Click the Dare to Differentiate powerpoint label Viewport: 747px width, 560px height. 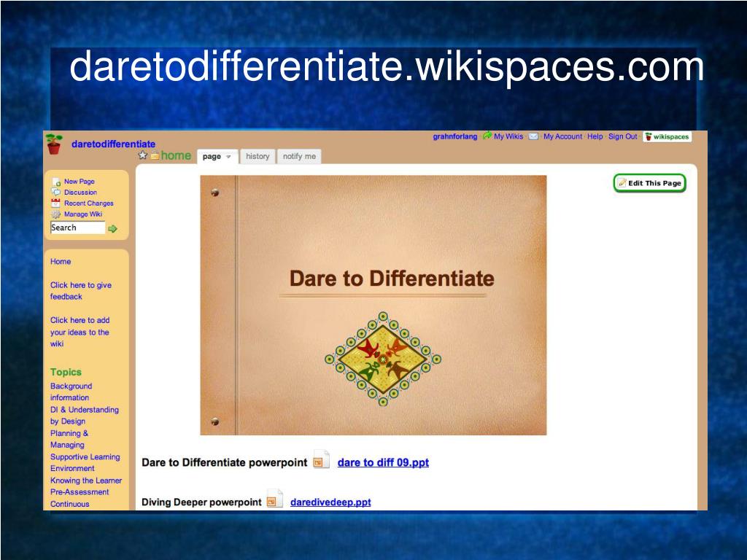tap(225, 462)
